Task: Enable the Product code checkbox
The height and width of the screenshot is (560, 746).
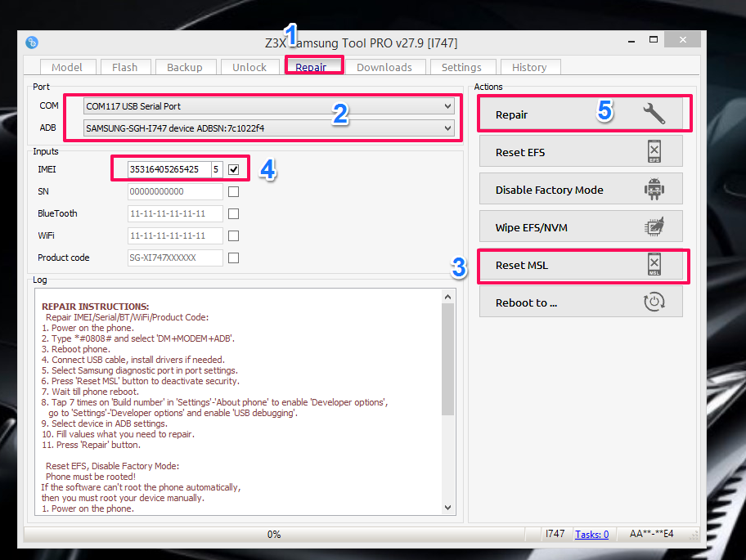Action: [x=234, y=258]
